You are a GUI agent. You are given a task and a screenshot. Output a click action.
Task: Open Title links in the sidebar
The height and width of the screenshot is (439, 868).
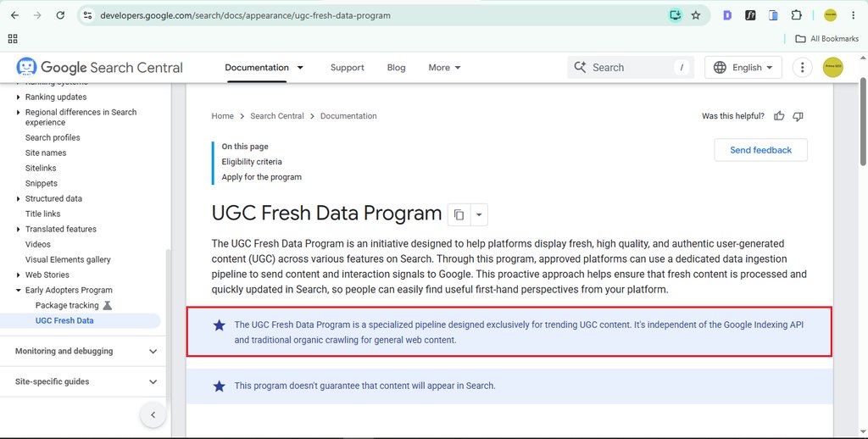(42, 214)
